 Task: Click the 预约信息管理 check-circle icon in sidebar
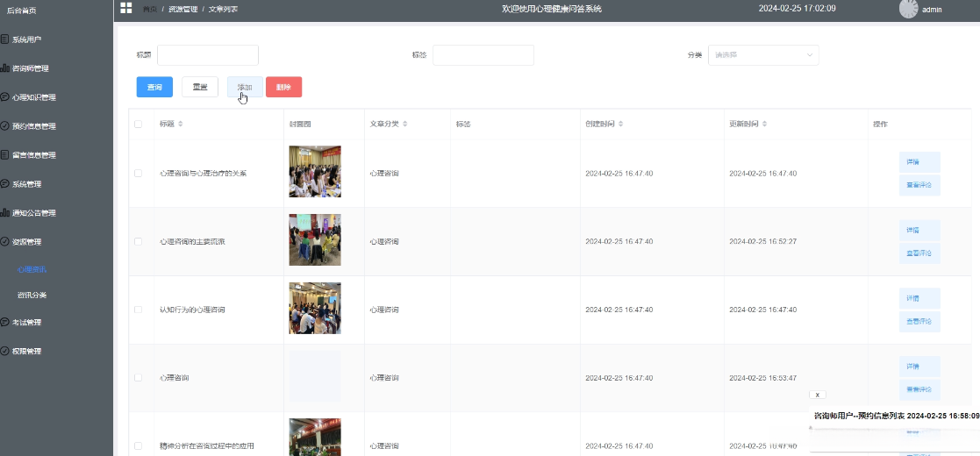4,125
